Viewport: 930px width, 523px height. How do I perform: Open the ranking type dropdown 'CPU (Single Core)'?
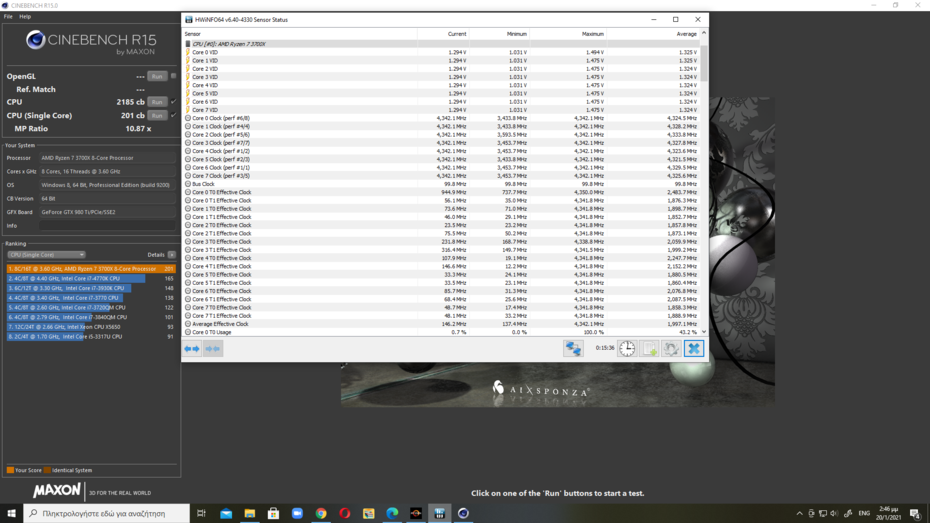click(46, 255)
